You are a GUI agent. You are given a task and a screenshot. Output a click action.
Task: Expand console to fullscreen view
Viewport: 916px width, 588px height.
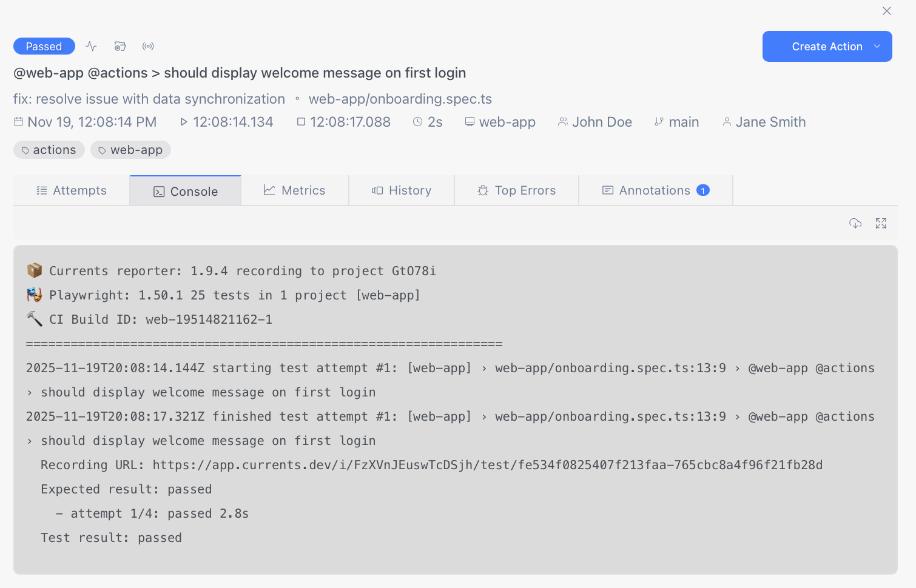tap(881, 224)
